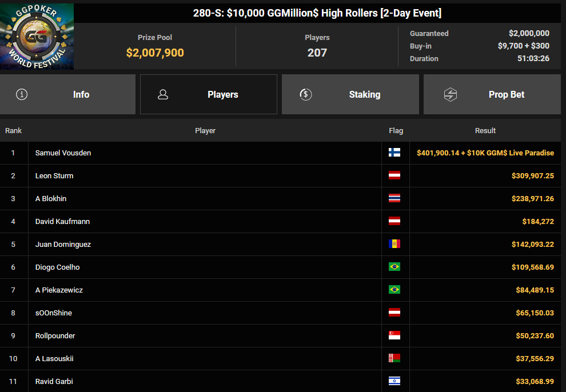This screenshot has width=566, height=392.
Task: Click Juan Dominguez's Andorra flag icon
Action: [x=394, y=244]
